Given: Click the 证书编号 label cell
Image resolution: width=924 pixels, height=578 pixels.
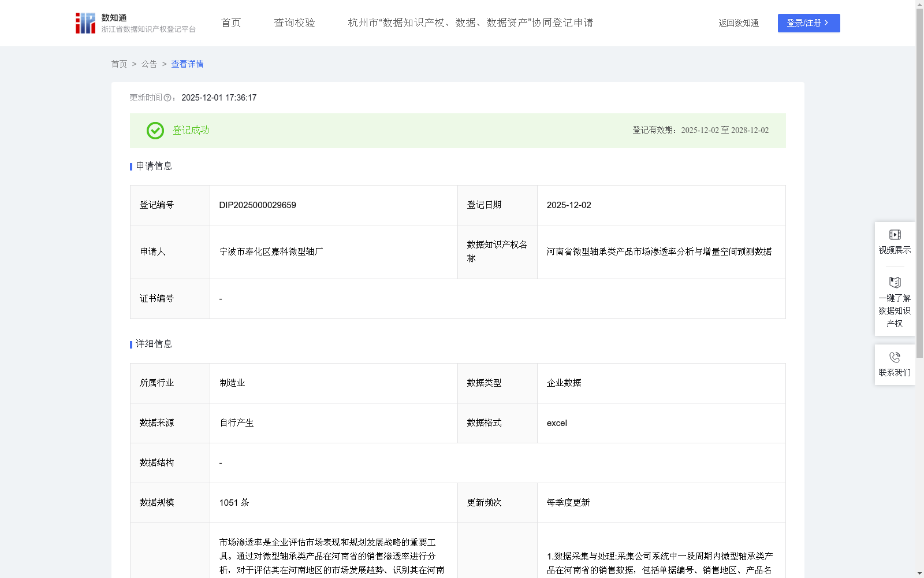Looking at the screenshot, I should click(x=170, y=299).
